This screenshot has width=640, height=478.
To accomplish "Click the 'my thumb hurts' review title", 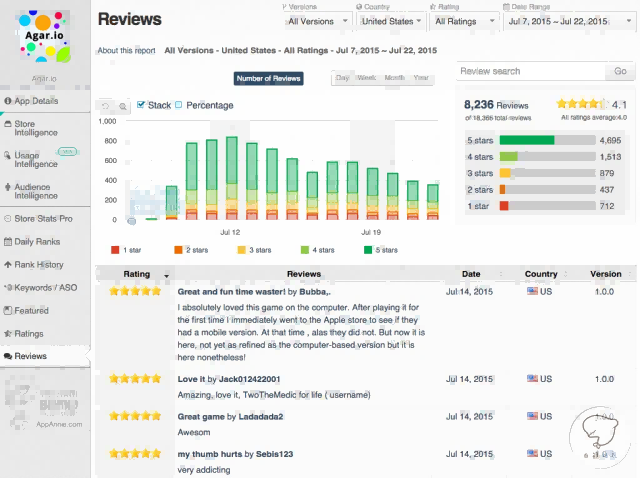I will (x=210, y=454).
